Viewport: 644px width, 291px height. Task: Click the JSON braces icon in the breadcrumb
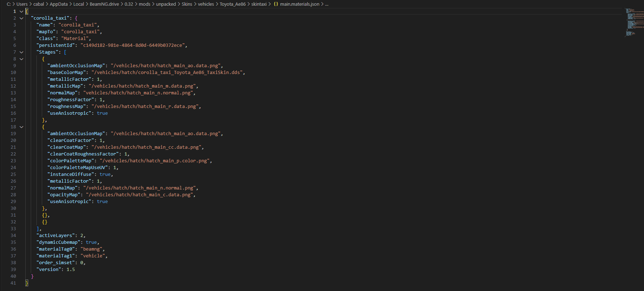[x=276, y=4]
